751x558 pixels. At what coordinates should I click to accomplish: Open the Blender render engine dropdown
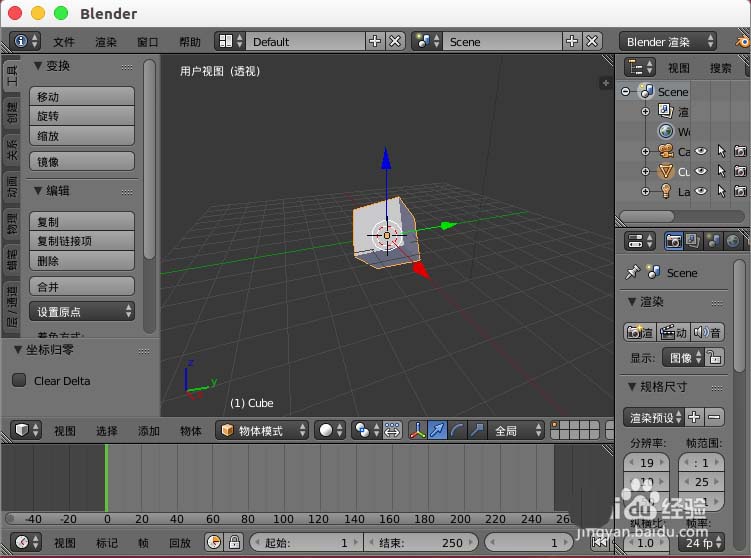pos(669,42)
